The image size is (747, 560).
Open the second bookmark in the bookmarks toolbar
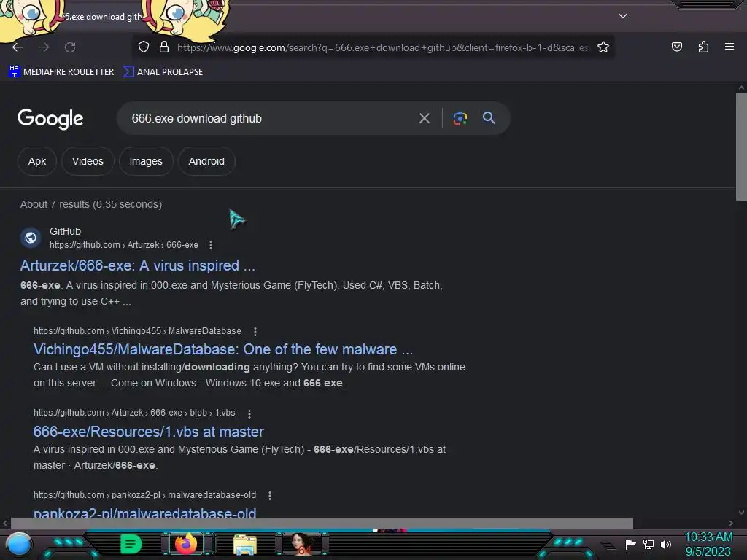(x=163, y=72)
